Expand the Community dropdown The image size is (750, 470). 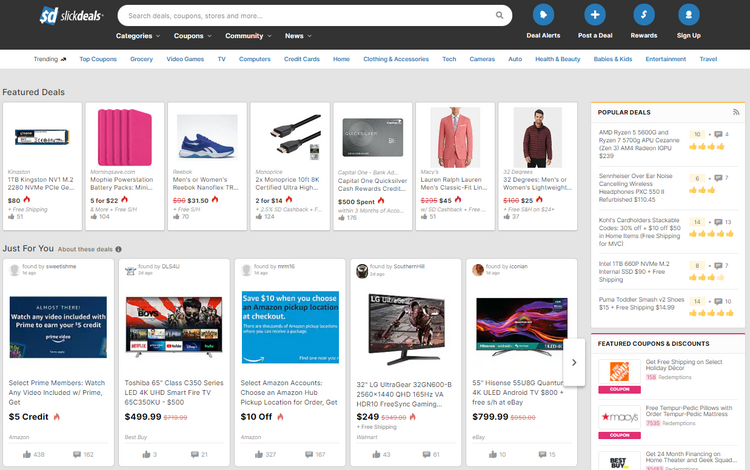point(248,36)
